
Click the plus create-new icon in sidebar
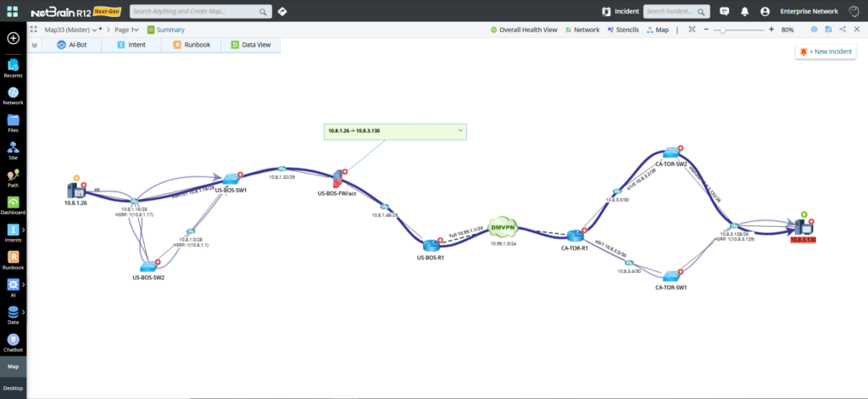(x=14, y=38)
